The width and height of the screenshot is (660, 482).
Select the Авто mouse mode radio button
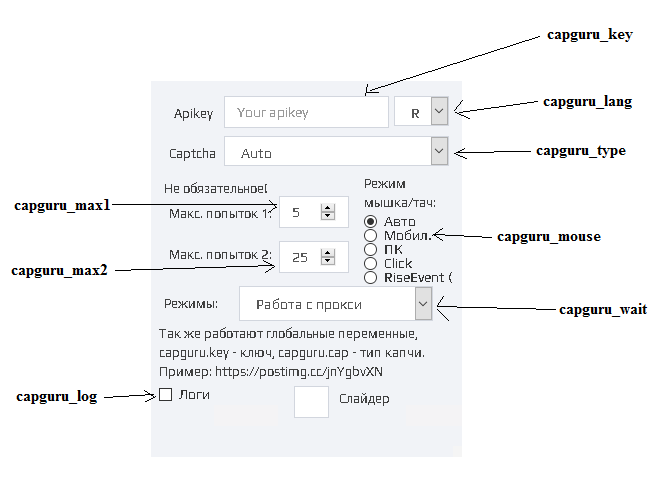click(x=370, y=221)
